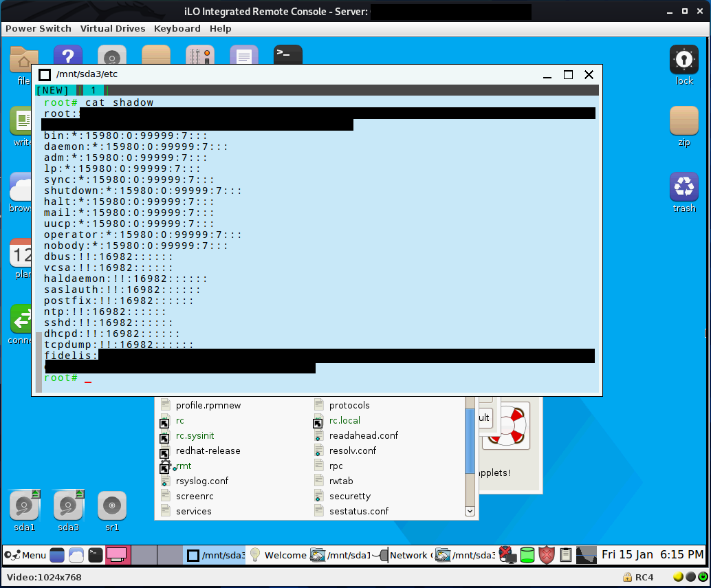The image size is (711, 588).
Task: Click the CPU graph tray monitor
Action: (586, 555)
